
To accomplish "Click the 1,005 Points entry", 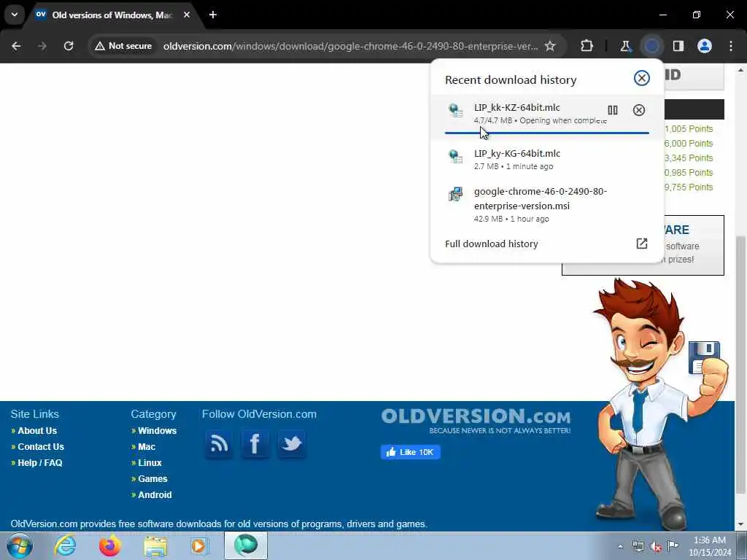I will tap(689, 129).
